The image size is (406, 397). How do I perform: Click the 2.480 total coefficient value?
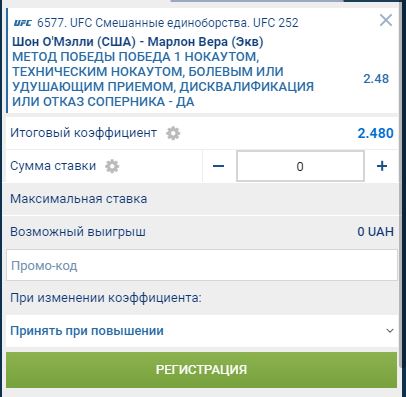375,133
